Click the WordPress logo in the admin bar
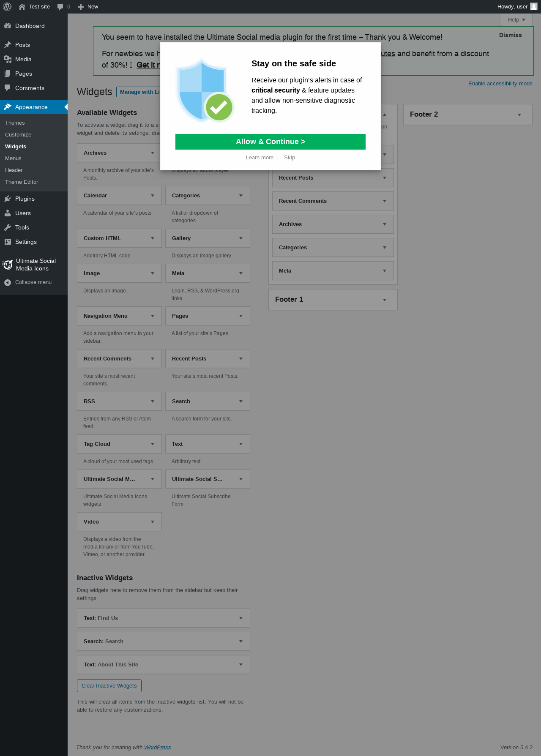This screenshot has height=756, width=541. [x=7, y=7]
